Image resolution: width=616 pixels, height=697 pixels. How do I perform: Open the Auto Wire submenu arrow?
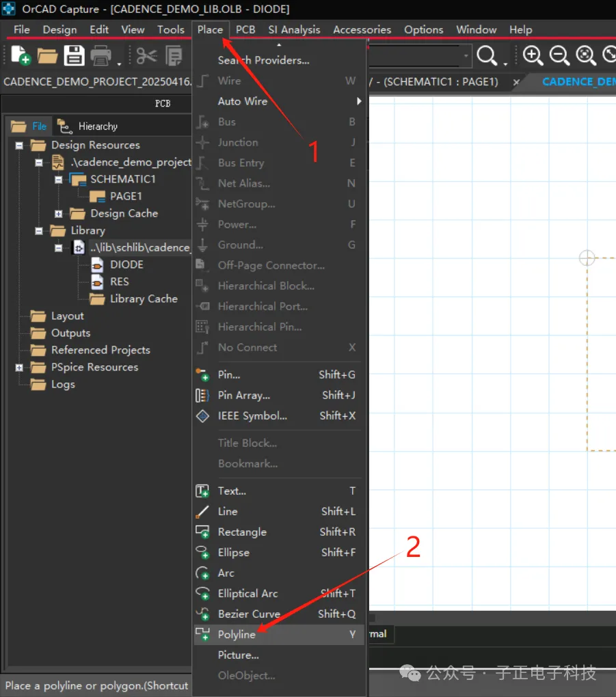pyautogui.click(x=359, y=101)
